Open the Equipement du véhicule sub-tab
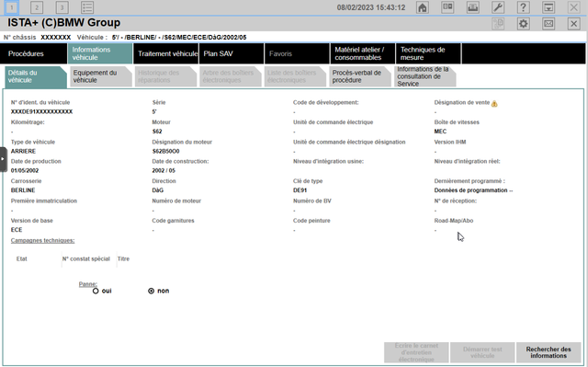The height and width of the screenshot is (367, 588). coord(101,76)
